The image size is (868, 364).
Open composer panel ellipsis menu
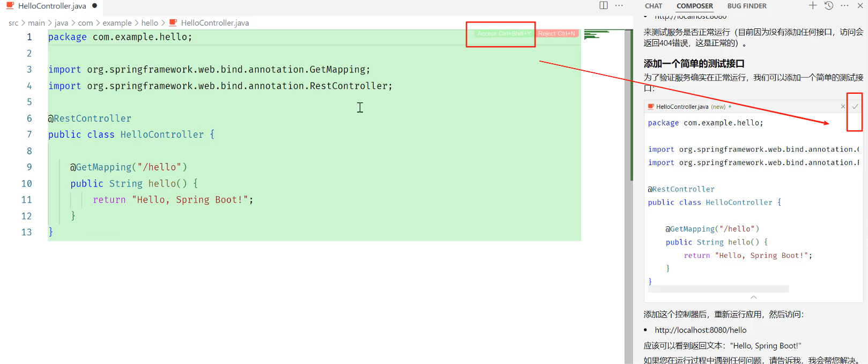(844, 5)
